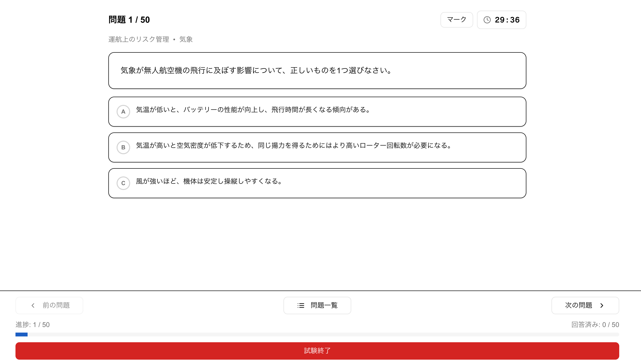Choose answer about air density and rotor speed
Viewport: 641px width, 364px height.
(x=293, y=146)
